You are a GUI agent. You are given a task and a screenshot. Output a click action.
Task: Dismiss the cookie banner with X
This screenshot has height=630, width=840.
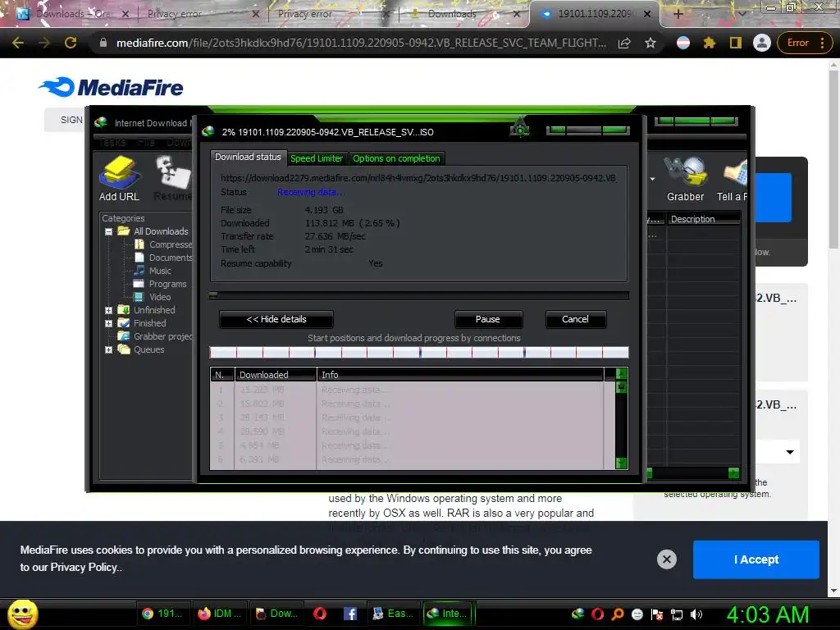pyautogui.click(x=666, y=559)
